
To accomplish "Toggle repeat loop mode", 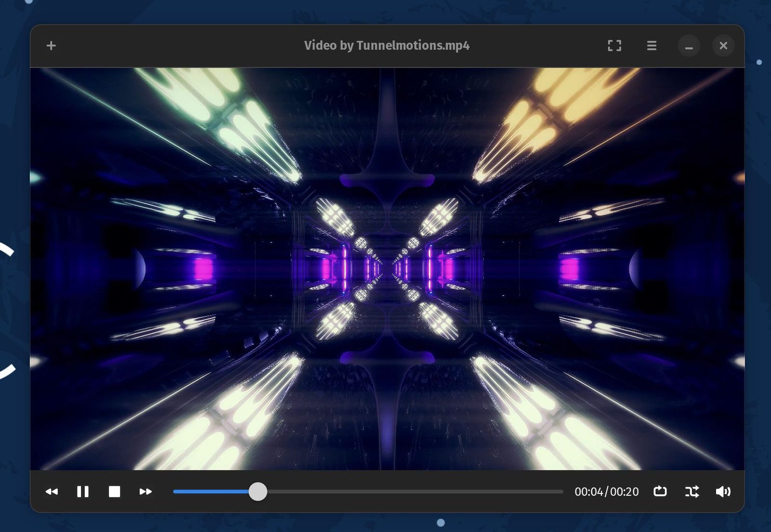I will coord(660,492).
